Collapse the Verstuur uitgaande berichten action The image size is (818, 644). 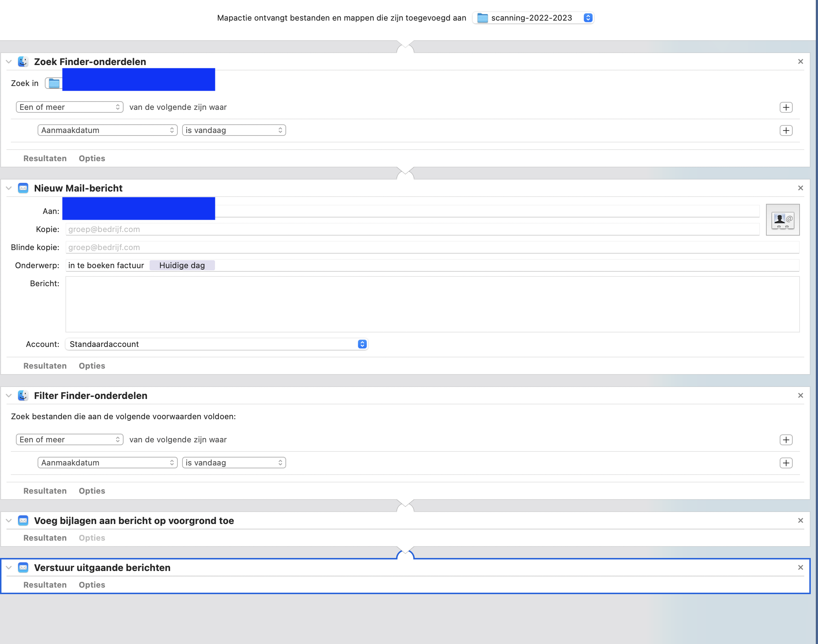click(9, 567)
